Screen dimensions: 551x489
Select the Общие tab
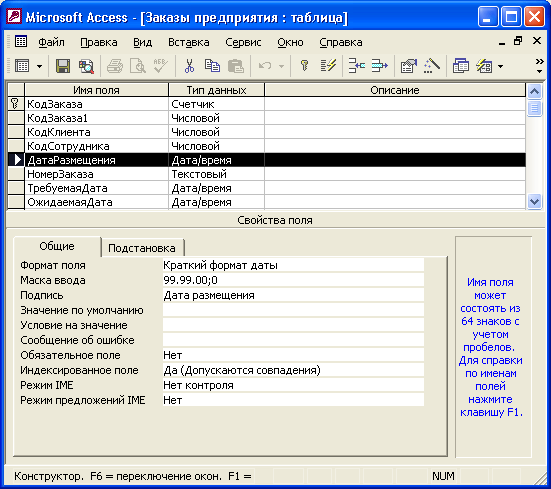57,246
